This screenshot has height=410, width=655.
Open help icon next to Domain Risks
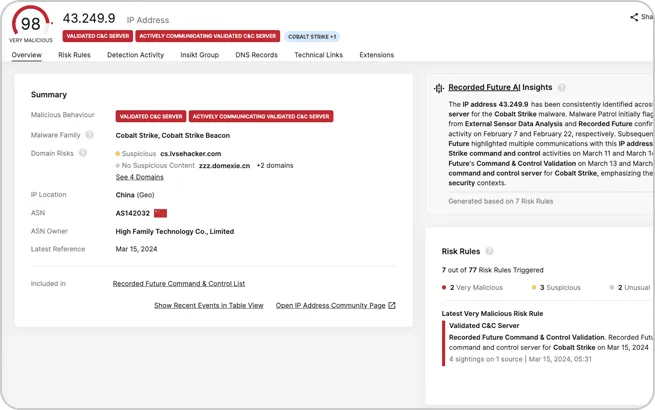point(83,153)
